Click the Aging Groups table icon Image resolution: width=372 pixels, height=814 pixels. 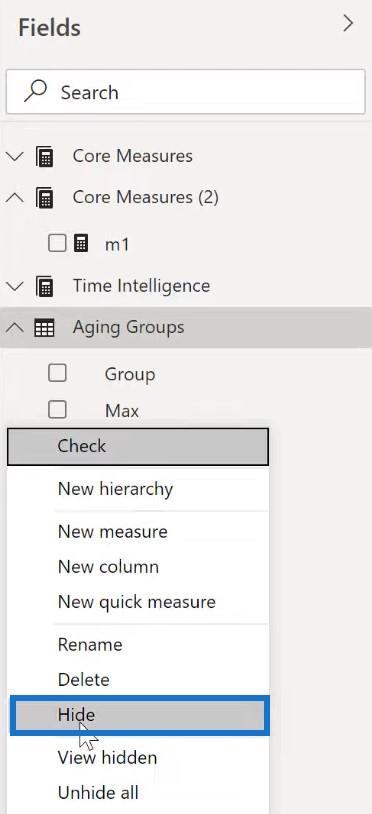(x=44, y=328)
